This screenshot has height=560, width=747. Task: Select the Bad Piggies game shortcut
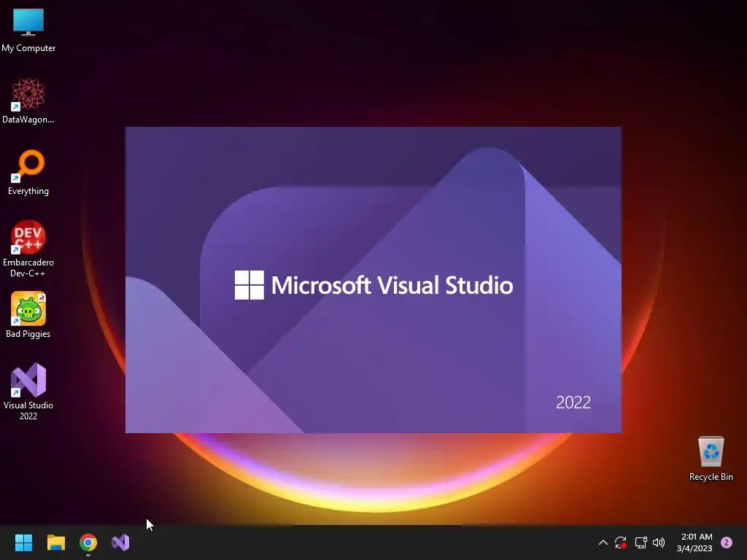[x=28, y=315]
